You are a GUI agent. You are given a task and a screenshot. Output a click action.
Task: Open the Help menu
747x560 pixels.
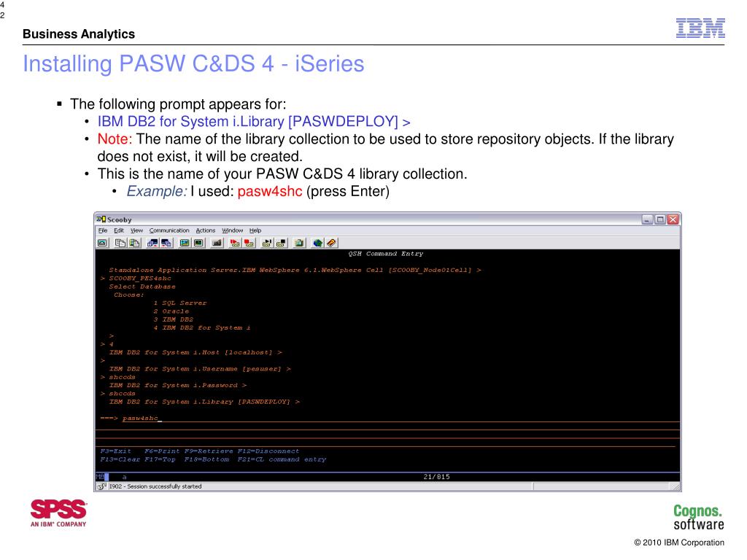pos(255,230)
